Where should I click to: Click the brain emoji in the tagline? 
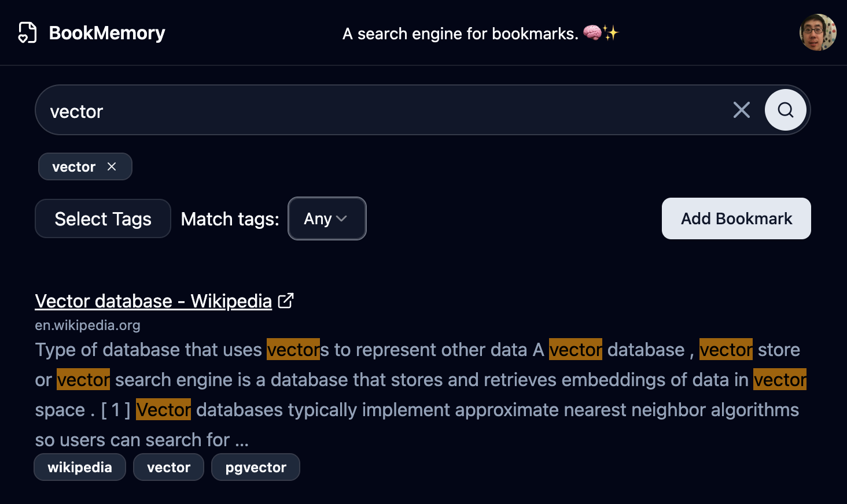(594, 33)
